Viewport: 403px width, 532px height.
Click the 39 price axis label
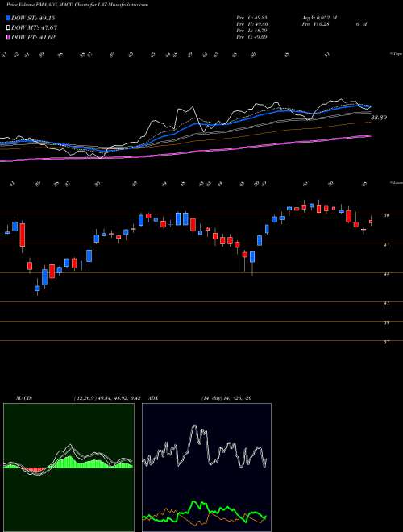[387, 322]
